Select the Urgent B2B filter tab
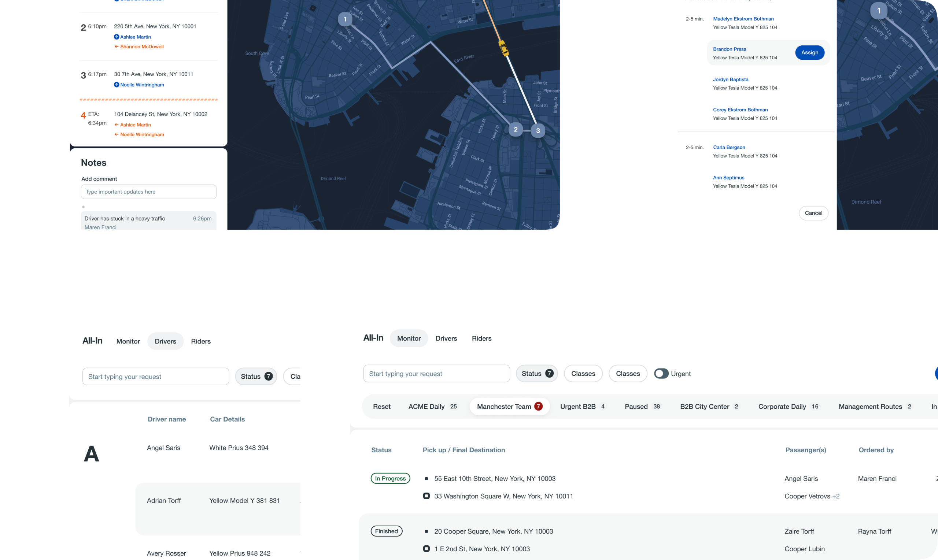Image resolution: width=938 pixels, height=560 pixels. [582, 407]
